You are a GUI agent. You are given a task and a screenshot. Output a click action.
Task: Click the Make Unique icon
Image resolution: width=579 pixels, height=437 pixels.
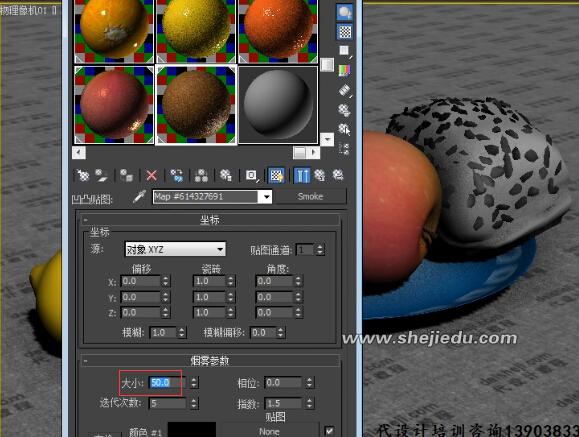click(201, 175)
